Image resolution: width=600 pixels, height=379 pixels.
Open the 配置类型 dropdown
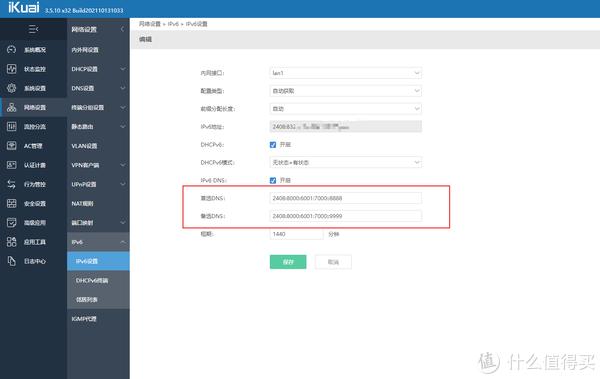point(346,91)
